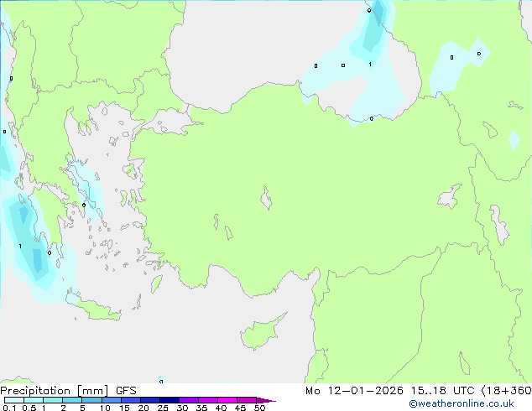Pick the 10–15 mm blue legend swatch
This screenshot has width=532, height=411.
112,400
